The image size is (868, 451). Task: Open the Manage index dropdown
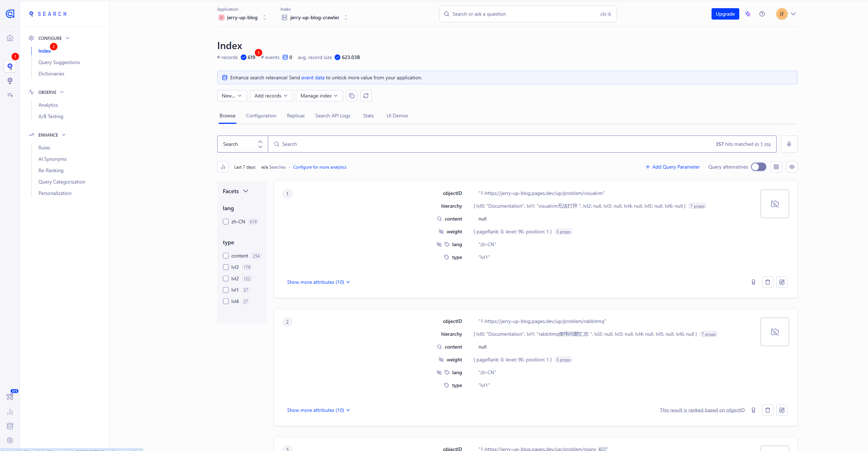319,96
